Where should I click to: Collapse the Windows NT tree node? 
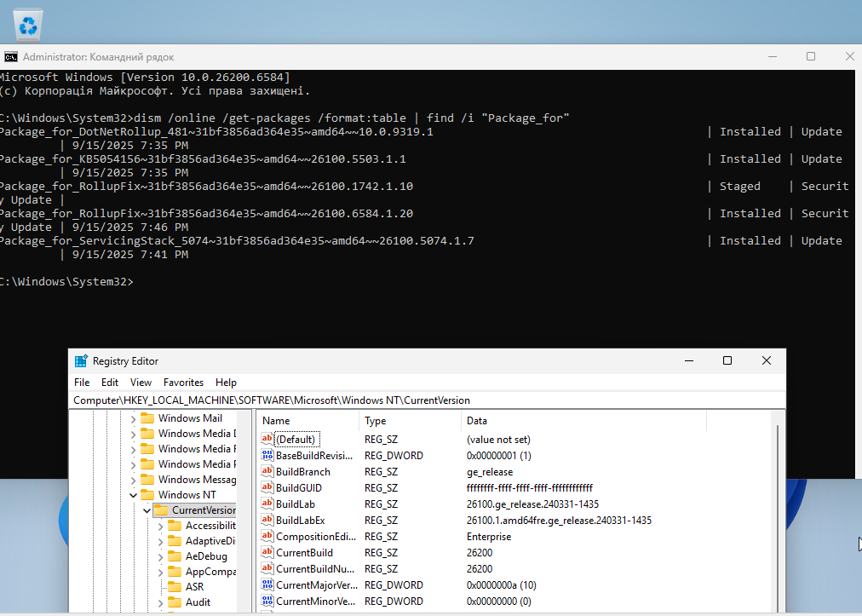pyautogui.click(x=134, y=495)
